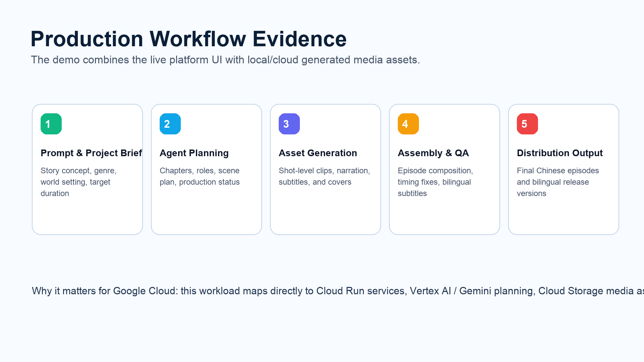Click the orange step 4 badge
644x362 pixels.
(408, 124)
